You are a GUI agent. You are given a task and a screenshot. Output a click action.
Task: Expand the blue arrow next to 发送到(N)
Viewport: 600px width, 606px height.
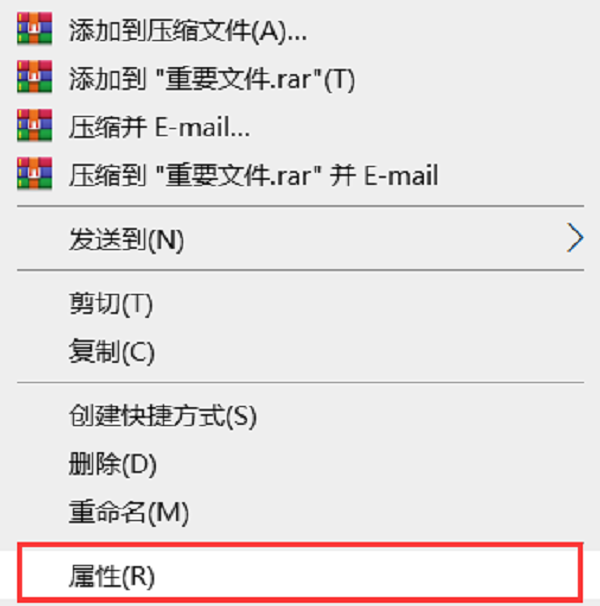coord(575,238)
